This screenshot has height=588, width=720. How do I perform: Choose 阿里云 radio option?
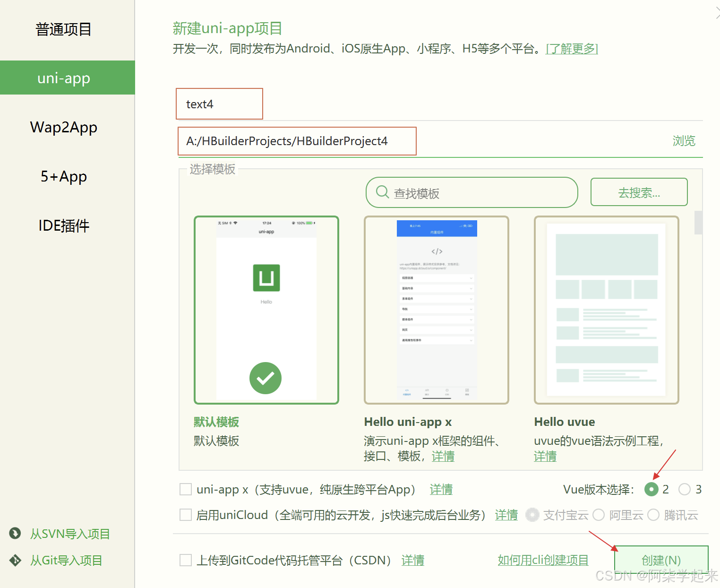click(x=599, y=515)
